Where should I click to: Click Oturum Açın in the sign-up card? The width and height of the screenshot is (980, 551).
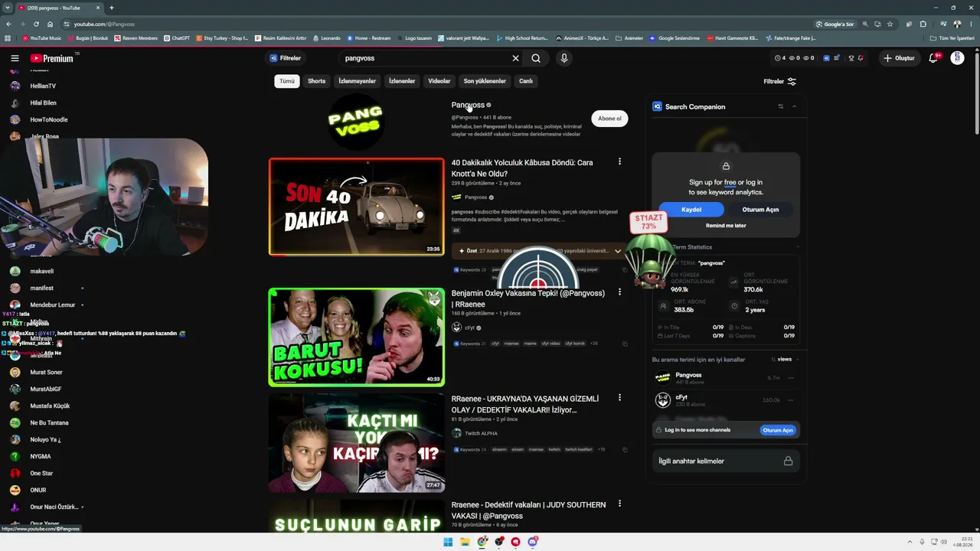point(760,210)
